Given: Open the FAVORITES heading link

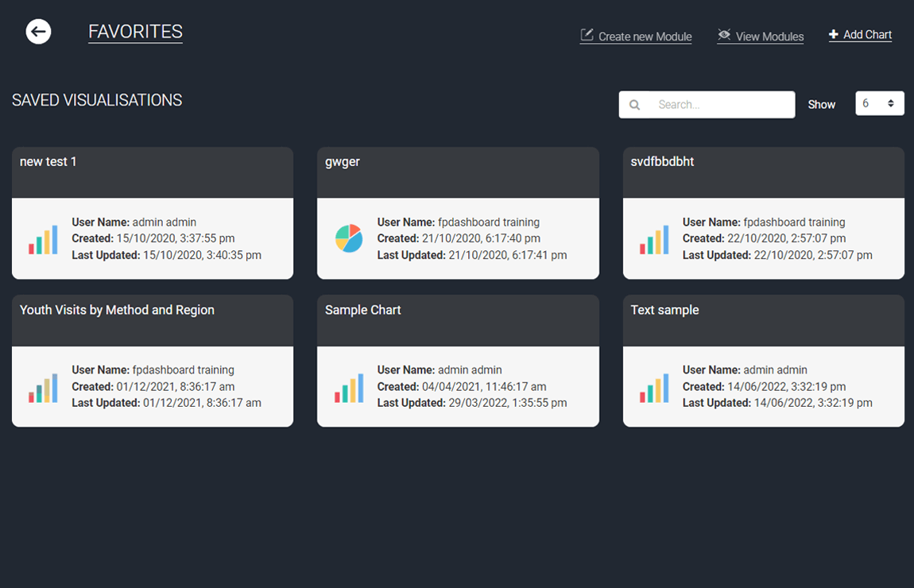Looking at the screenshot, I should (135, 32).
